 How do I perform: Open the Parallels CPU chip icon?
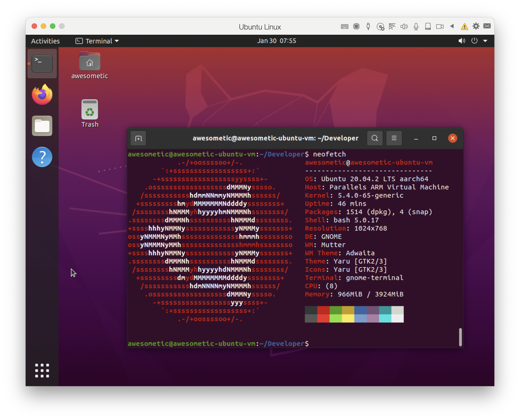tap(356, 26)
